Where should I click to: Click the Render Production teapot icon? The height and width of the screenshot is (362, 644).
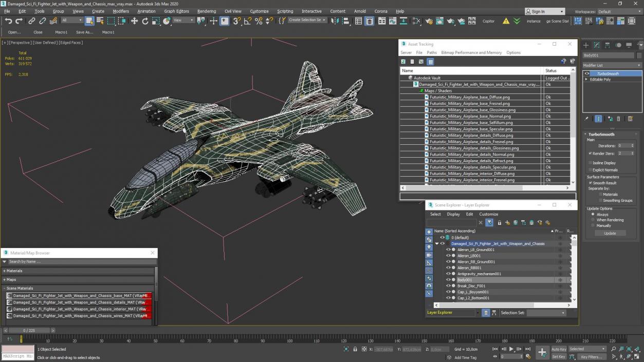450,21
